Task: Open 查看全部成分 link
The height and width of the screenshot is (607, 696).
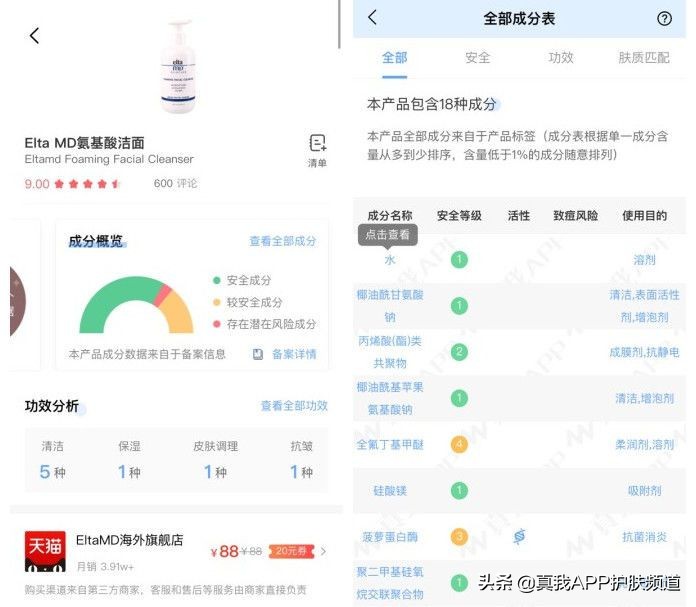Action: 283,241
